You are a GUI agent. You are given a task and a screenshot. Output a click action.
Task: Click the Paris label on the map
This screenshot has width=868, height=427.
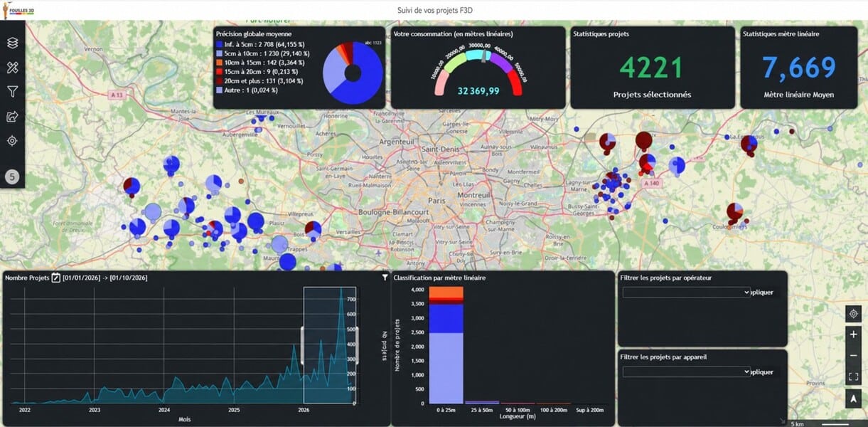tap(436, 201)
